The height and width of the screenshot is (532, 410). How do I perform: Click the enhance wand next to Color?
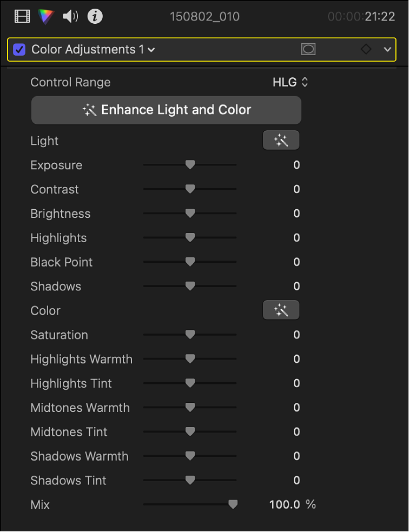tap(281, 309)
